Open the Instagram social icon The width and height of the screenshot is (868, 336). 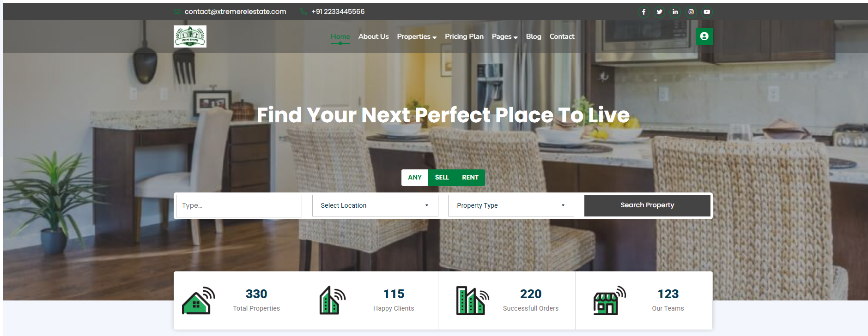(x=691, y=12)
